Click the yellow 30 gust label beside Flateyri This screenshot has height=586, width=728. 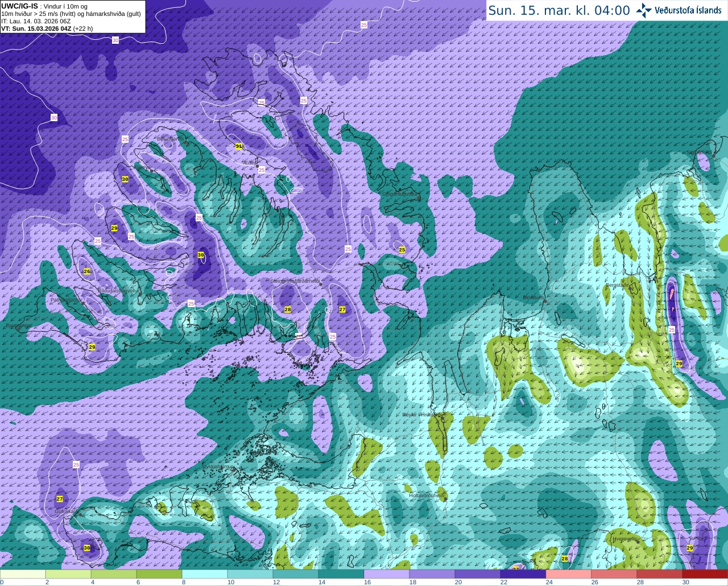tap(125, 179)
